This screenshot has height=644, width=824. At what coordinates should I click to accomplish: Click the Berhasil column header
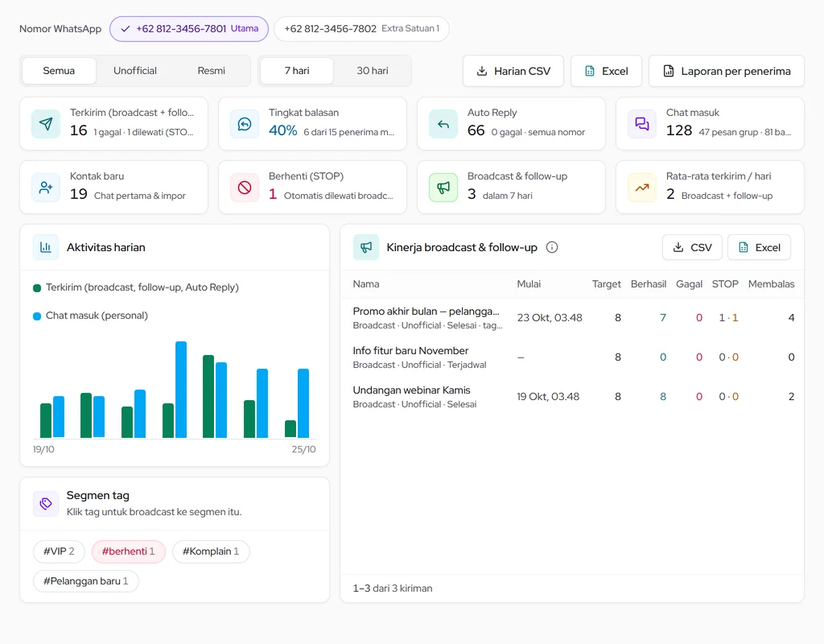click(x=649, y=284)
